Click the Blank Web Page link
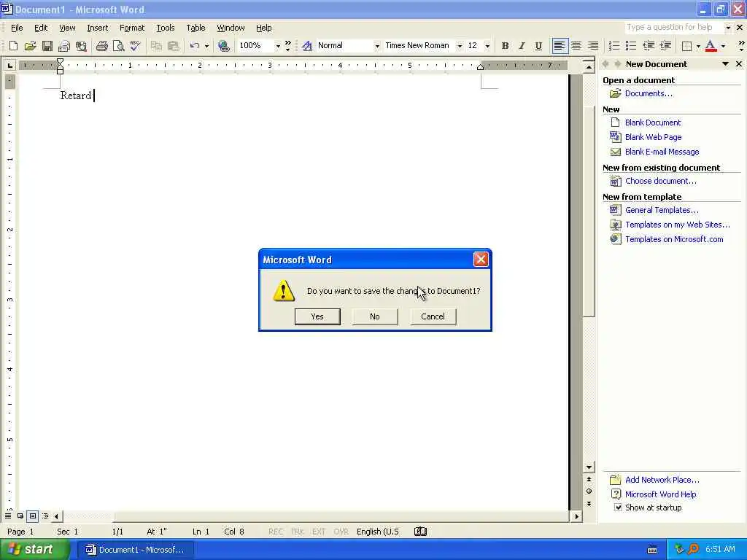Screen dimensions: 747x560 (653, 137)
